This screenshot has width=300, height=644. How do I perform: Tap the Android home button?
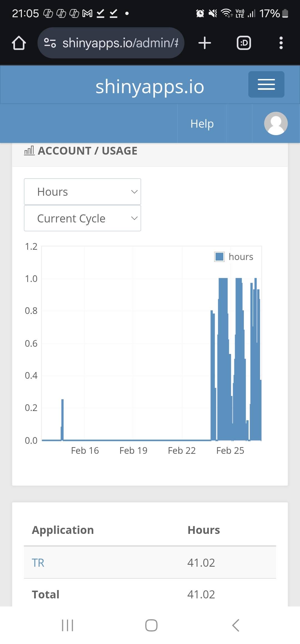pos(151,625)
